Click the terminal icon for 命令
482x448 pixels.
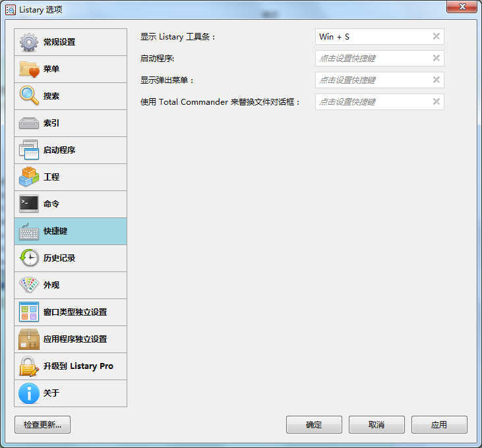(29, 204)
